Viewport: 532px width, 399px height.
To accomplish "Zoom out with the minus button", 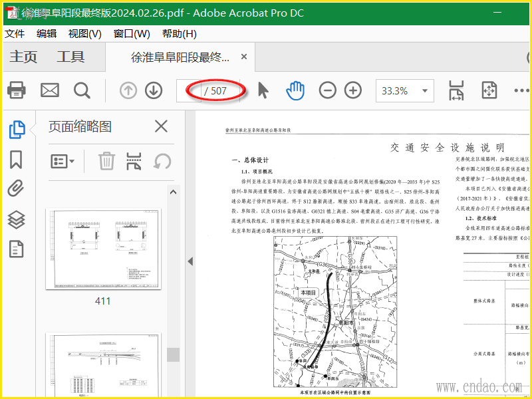I will click(x=328, y=90).
